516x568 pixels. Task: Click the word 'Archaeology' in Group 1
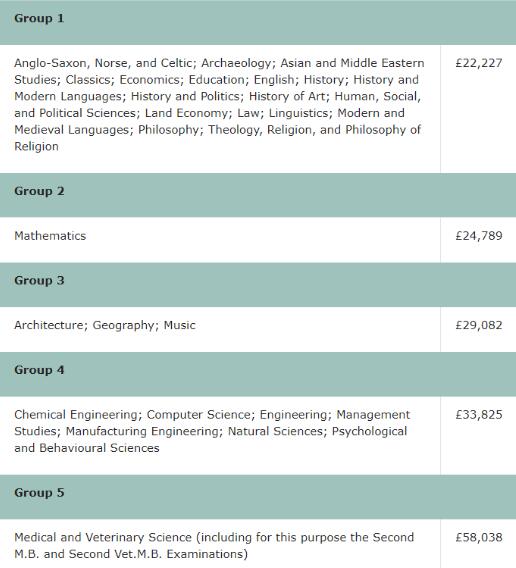tap(236, 63)
